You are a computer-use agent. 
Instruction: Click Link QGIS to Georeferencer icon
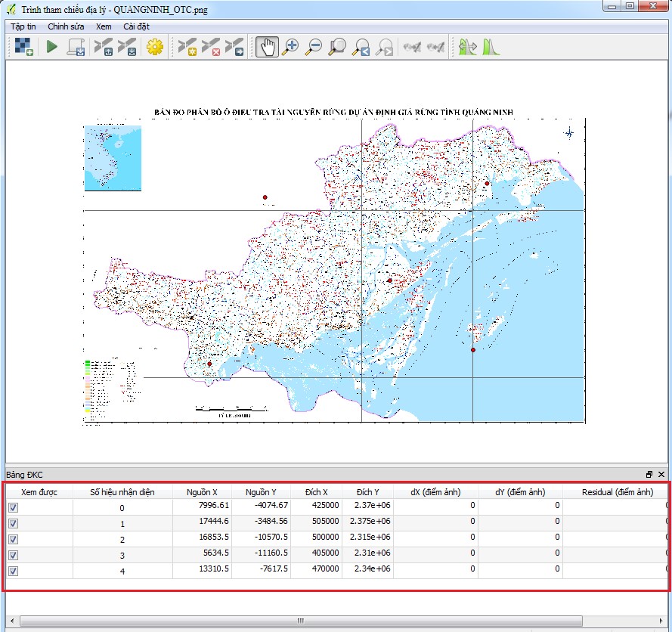click(435, 47)
